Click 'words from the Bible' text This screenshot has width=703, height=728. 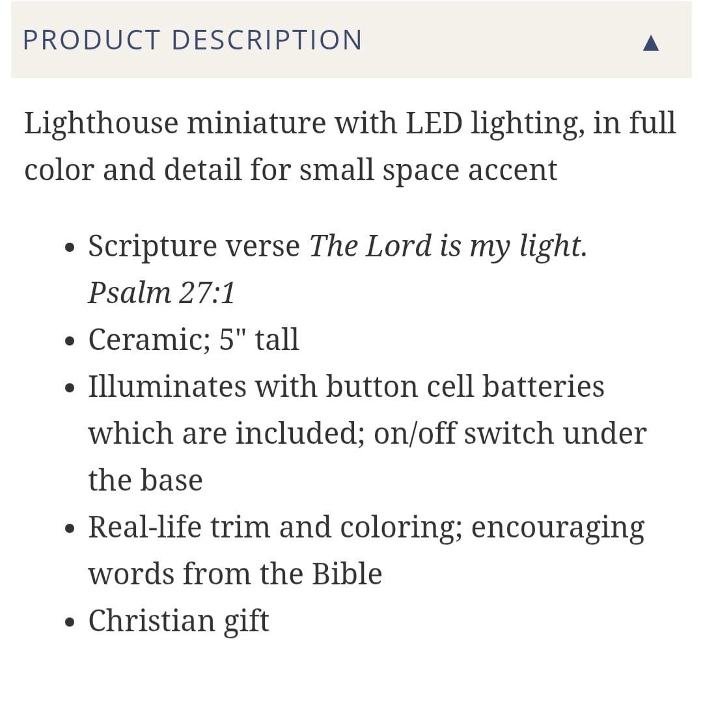click(235, 574)
